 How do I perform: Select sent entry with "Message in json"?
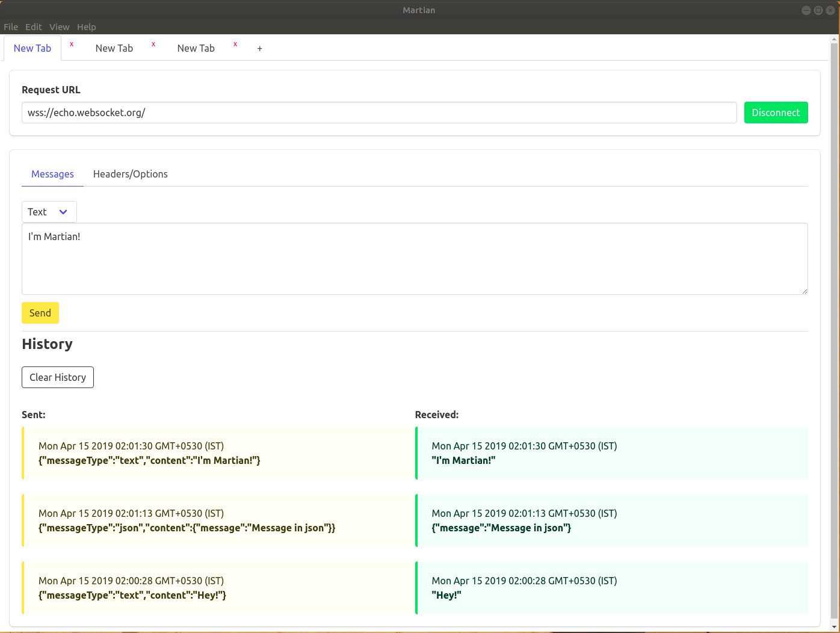[x=218, y=520]
